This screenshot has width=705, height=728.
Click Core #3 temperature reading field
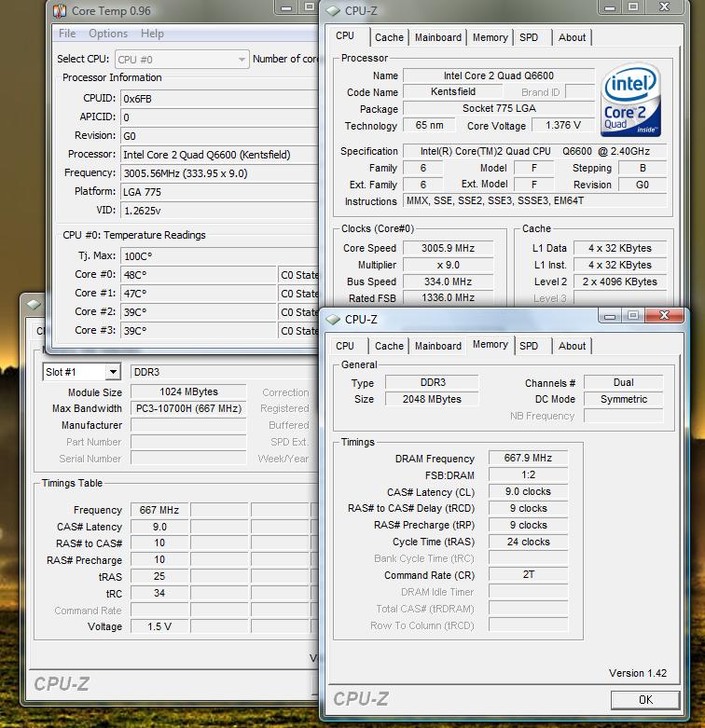199,330
